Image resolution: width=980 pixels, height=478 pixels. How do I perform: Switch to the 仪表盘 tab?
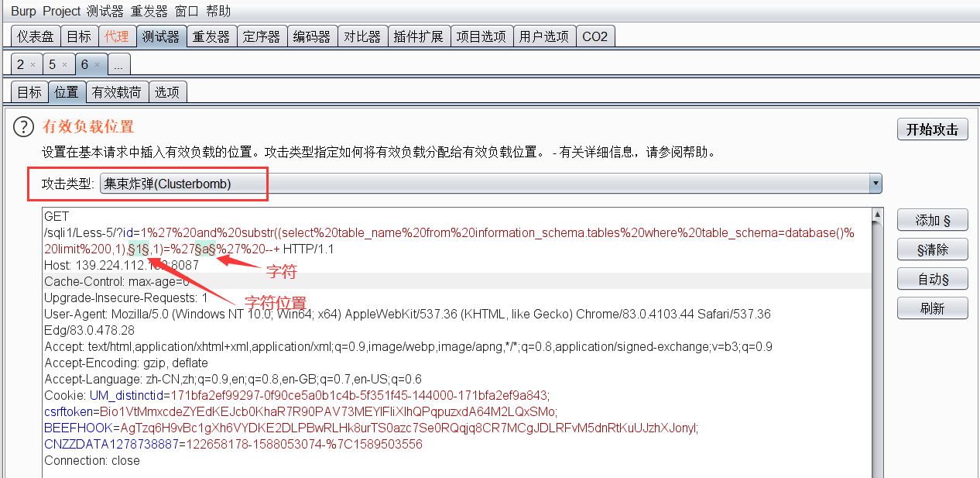coord(36,36)
